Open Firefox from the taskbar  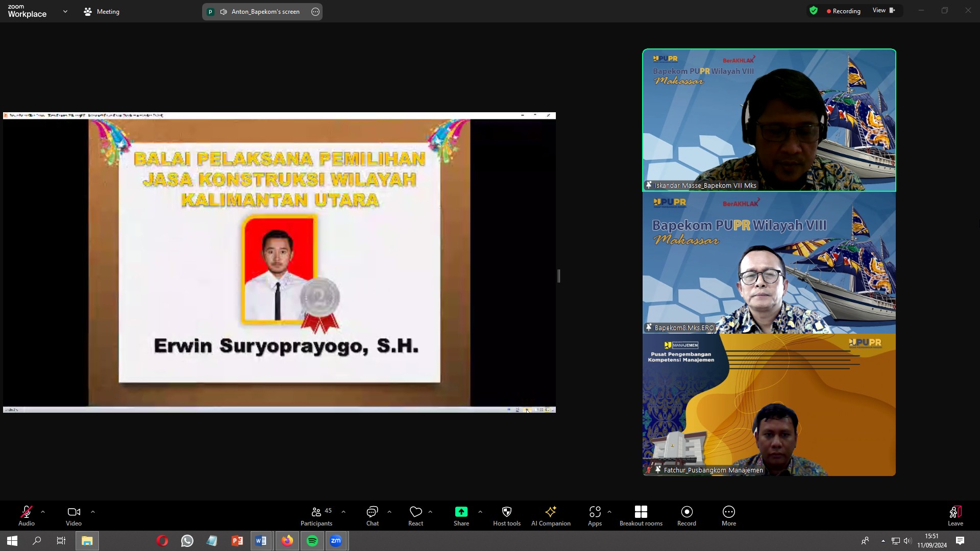pyautogui.click(x=287, y=541)
